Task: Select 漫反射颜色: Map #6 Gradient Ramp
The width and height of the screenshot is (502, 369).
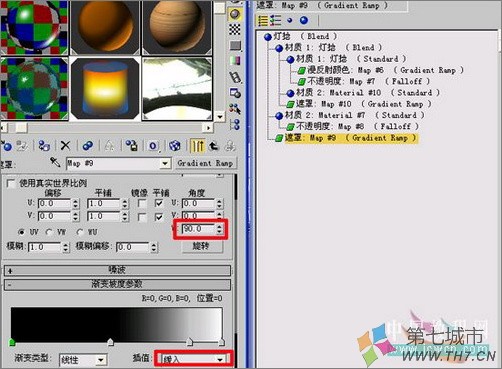Action: 380,70
